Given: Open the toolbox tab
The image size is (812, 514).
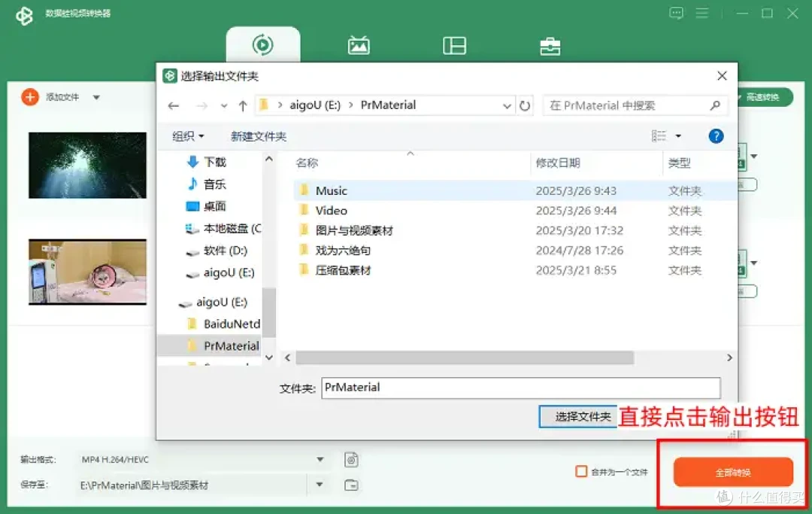Looking at the screenshot, I should click(550, 46).
